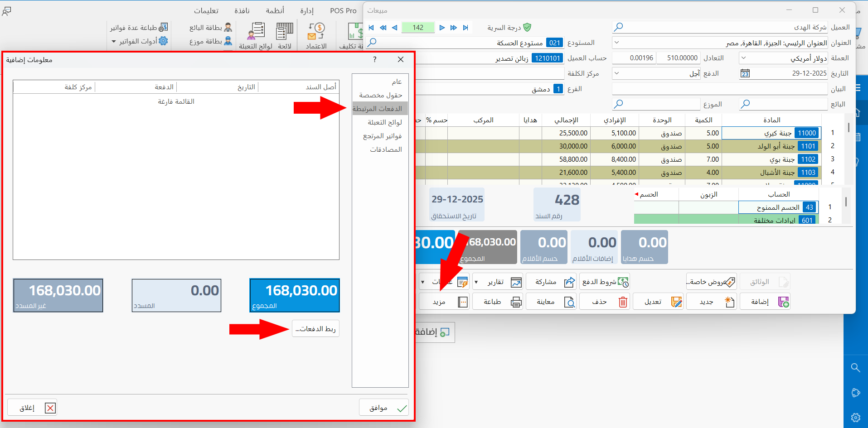Viewport: 868px width, 428px height.
Task: Expand the currency (العملة) dropdown
Action: [743, 58]
